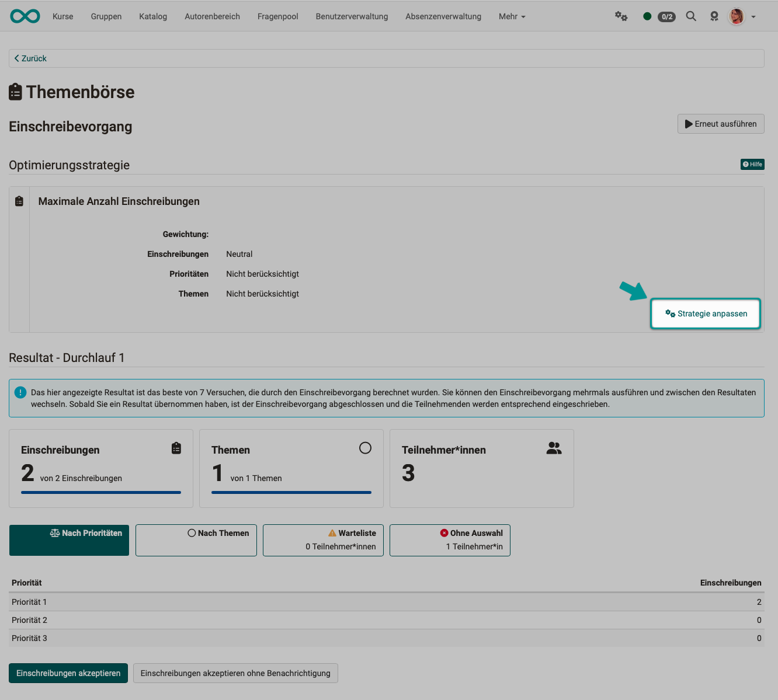Click the scales icon on Nach Prioritäten

click(54, 533)
